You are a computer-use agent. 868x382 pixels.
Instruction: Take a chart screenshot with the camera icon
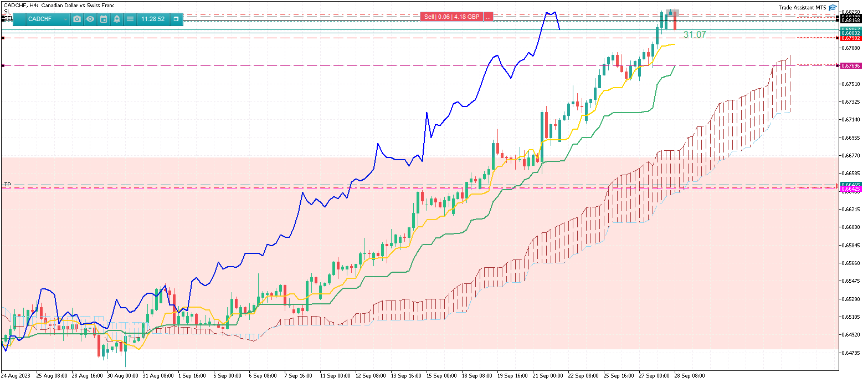point(77,19)
